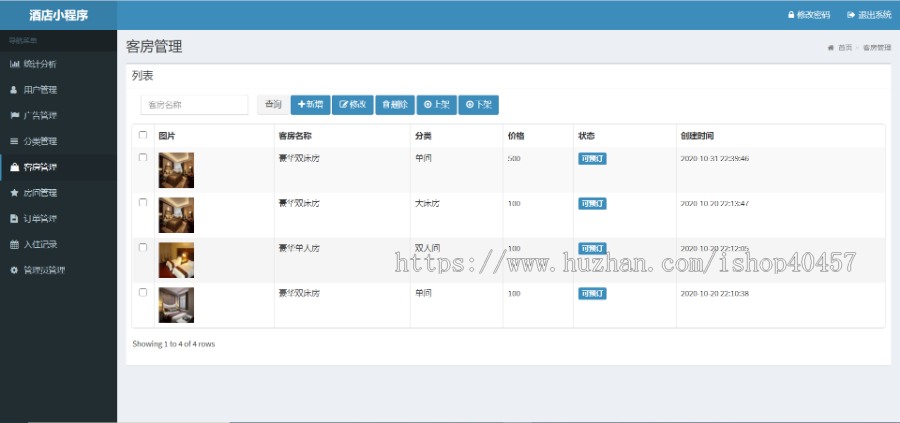Click the 查询 search button

point(273,104)
